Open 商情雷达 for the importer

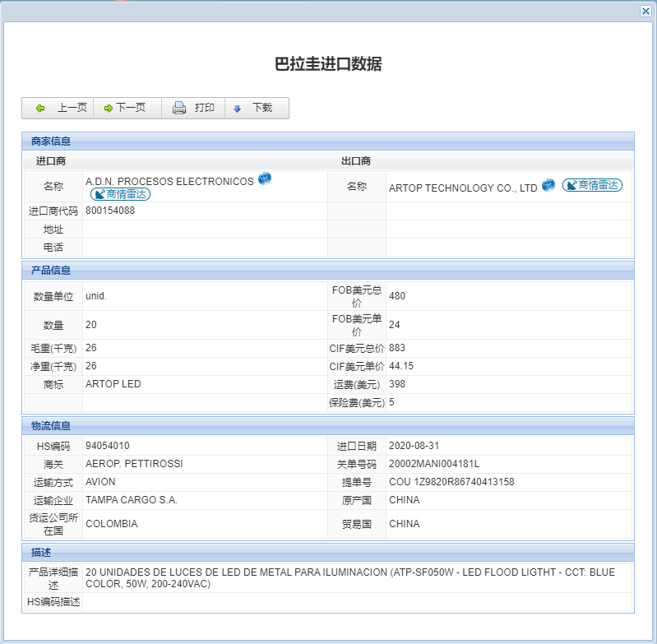pos(120,194)
